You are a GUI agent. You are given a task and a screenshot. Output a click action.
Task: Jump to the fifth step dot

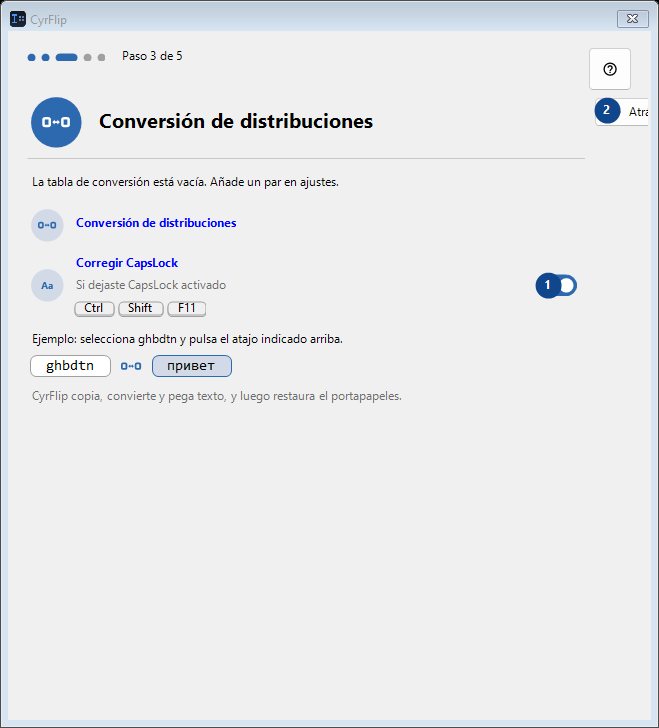pos(101,58)
